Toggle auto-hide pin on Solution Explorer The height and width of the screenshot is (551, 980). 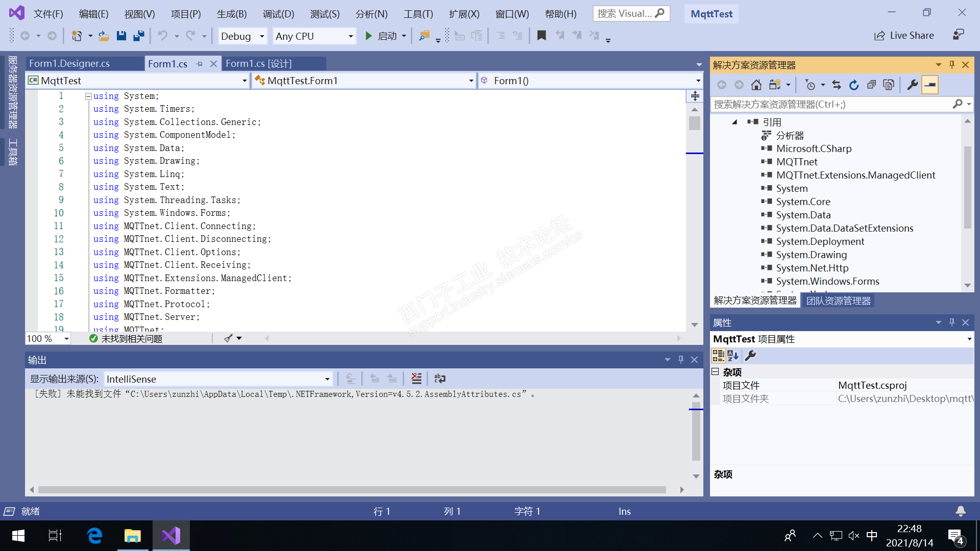point(952,65)
